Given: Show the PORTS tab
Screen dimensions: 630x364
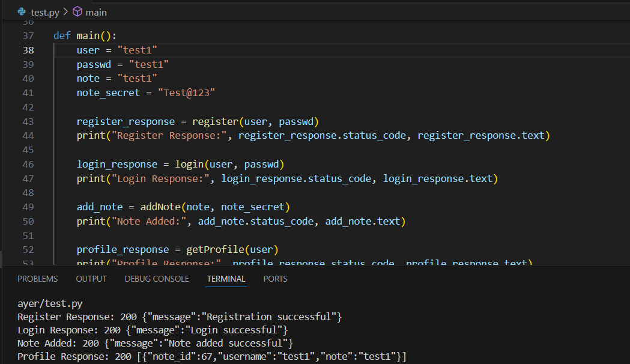Looking at the screenshot, I should click(x=275, y=279).
